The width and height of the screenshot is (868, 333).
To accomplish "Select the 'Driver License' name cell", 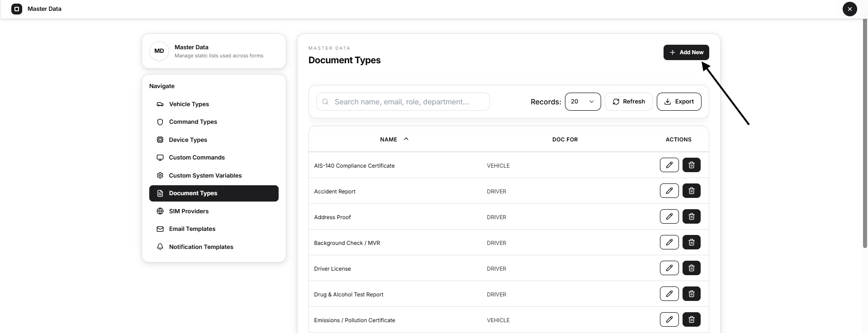I will tap(332, 269).
